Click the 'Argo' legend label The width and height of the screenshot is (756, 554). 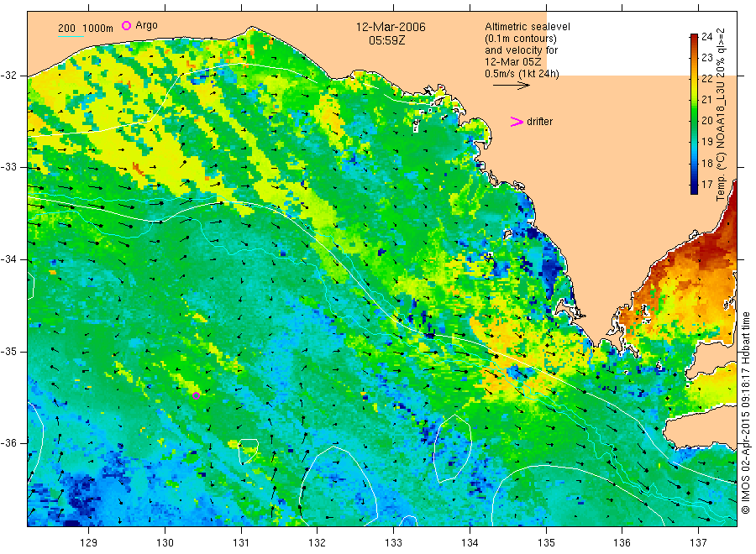click(x=146, y=25)
